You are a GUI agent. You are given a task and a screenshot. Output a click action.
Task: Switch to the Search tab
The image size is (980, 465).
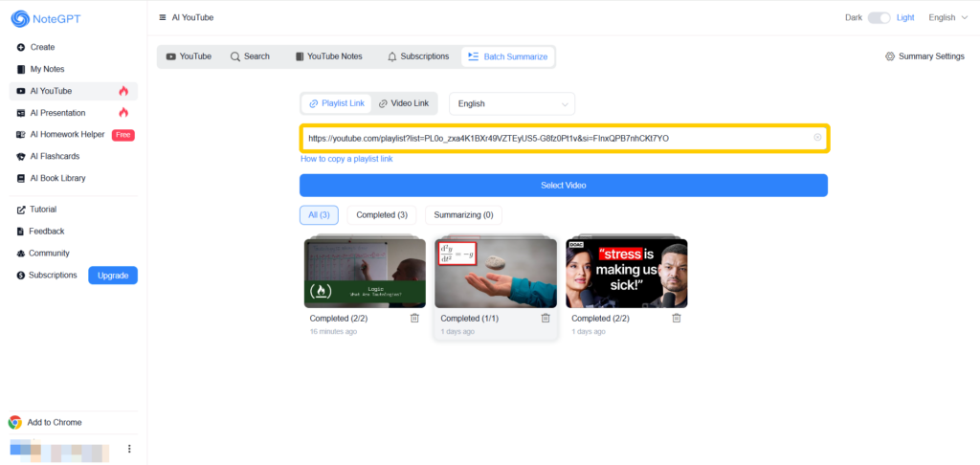(x=250, y=56)
